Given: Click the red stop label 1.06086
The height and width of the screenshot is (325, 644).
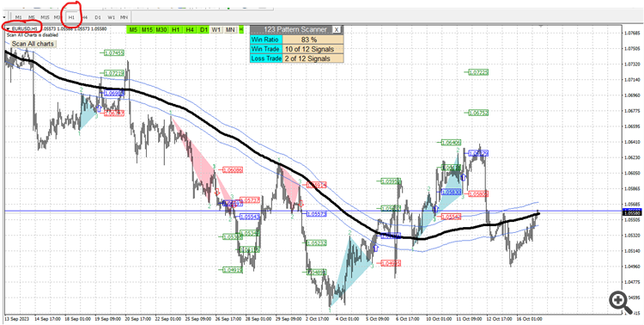Looking at the screenshot, I should pos(233,169).
